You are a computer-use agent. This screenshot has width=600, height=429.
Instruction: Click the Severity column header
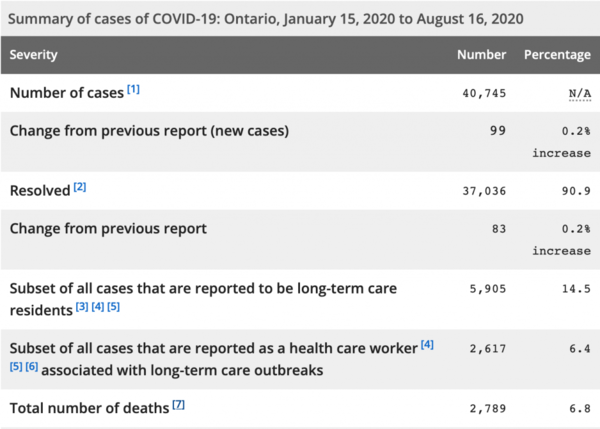pyautogui.click(x=34, y=54)
